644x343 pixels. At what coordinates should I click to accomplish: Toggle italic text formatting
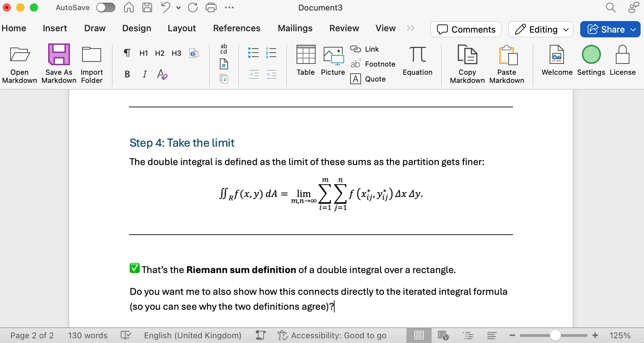(144, 74)
